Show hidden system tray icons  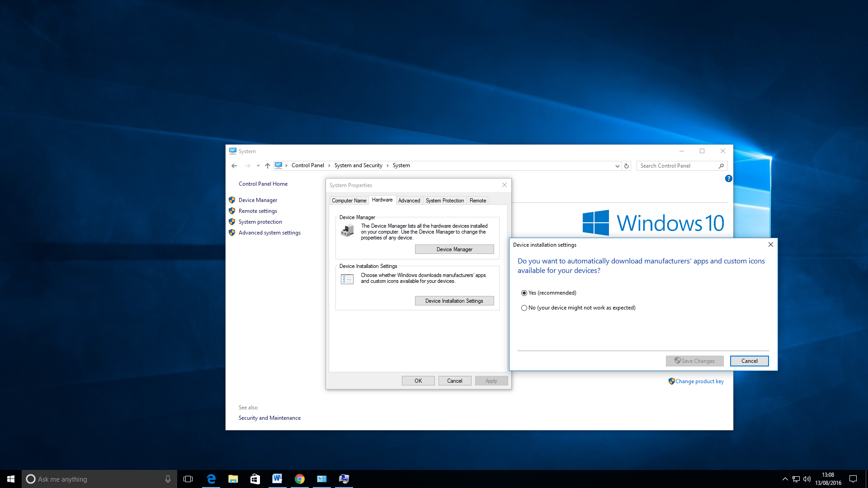(785, 479)
